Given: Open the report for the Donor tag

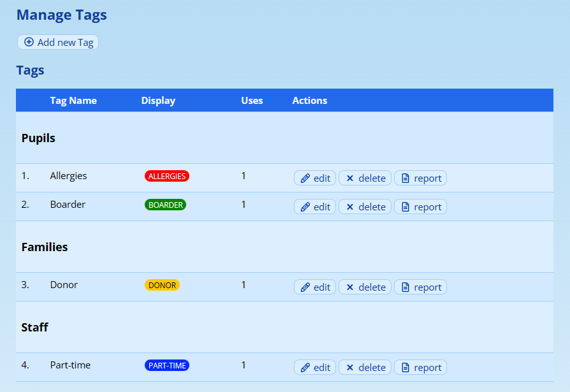Looking at the screenshot, I should coord(420,287).
